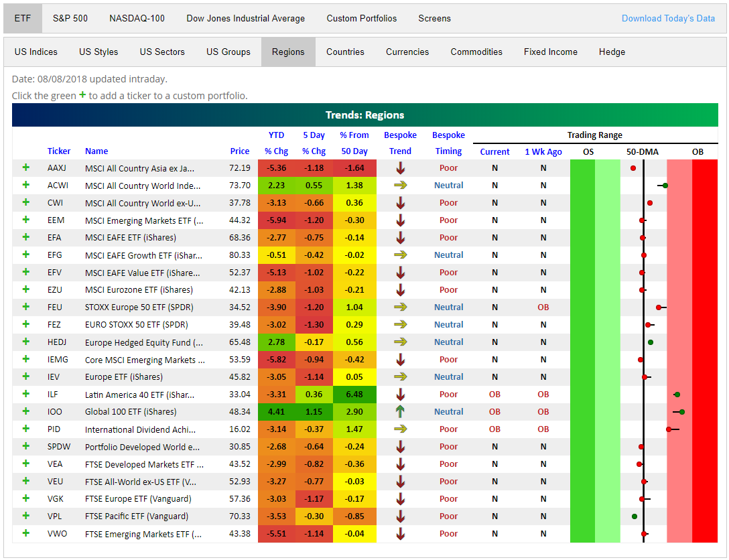Screen dimensions: 729x560
Task: Click the trading range dot for PID
Action: pos(669,429)
